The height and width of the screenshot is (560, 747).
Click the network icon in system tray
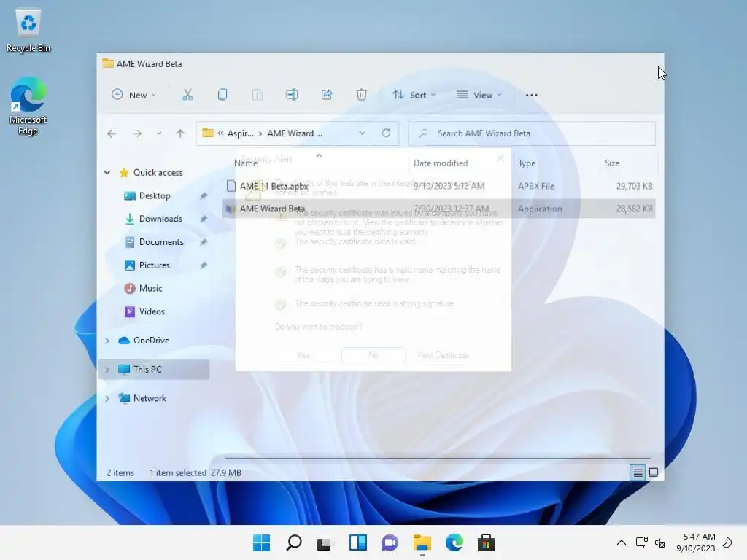pyautogui.click(x=642, y=542)
